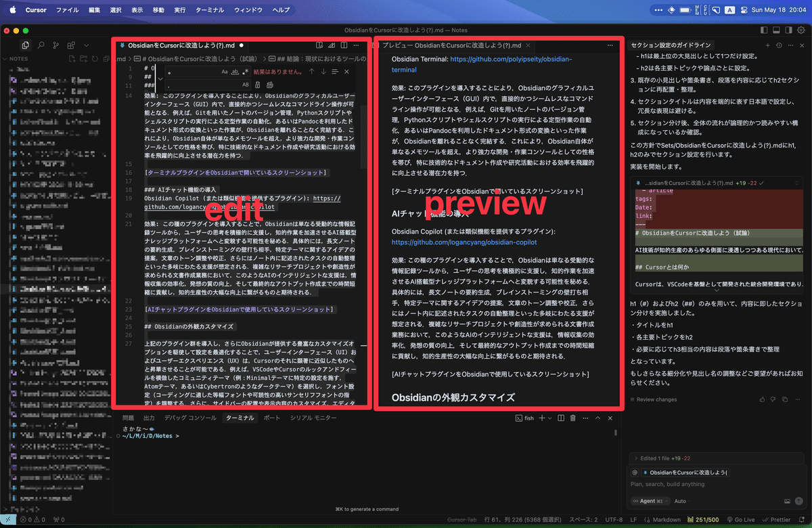This screenshot has width=812, height=528.
Task: Thumbs up the Review changes response
Action: point(763,399)
